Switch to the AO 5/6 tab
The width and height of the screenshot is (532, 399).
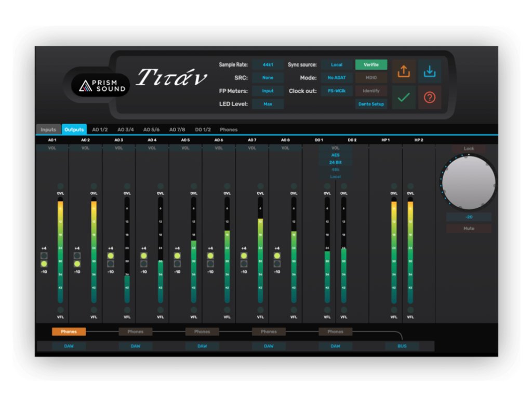[151, 129]
